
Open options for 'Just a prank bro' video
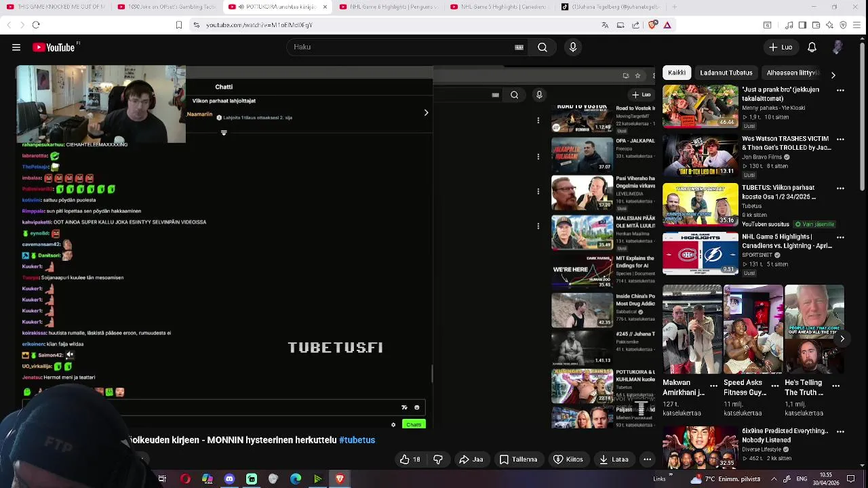click(841, 90)
